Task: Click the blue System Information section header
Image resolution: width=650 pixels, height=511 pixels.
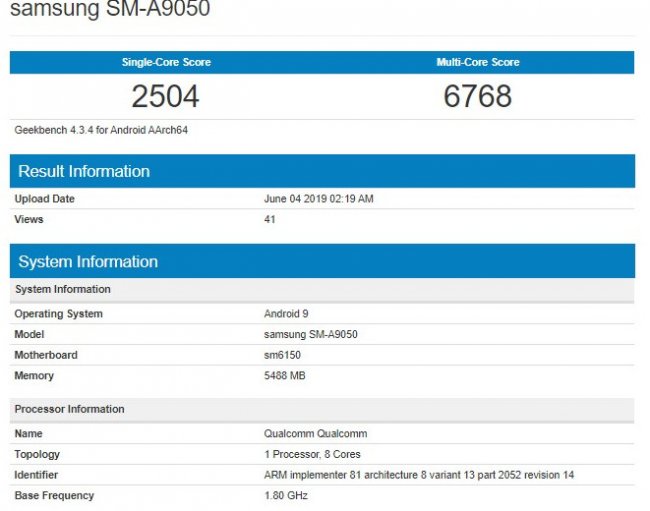Action: coord(88,262)
